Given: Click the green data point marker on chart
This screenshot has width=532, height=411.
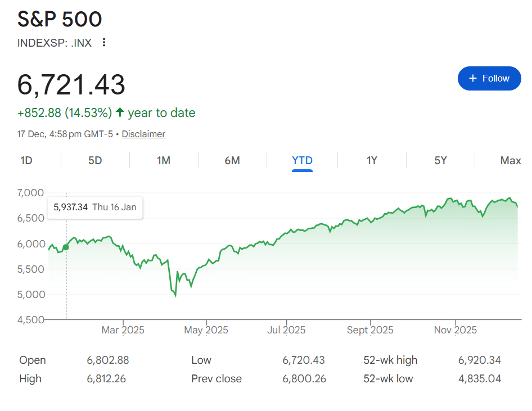Looking at the screenshot, I should click(x=66, y=247).
